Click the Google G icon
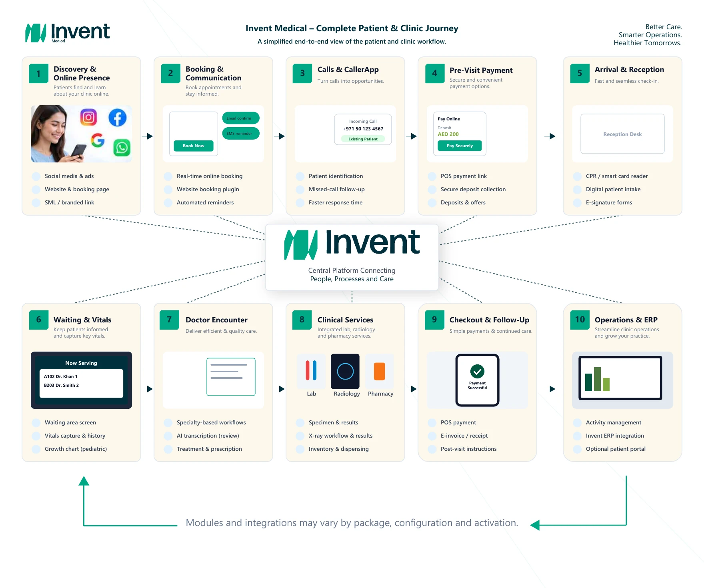Image resolution: width=704 pixels, height=588 pixels. [98, 140]
